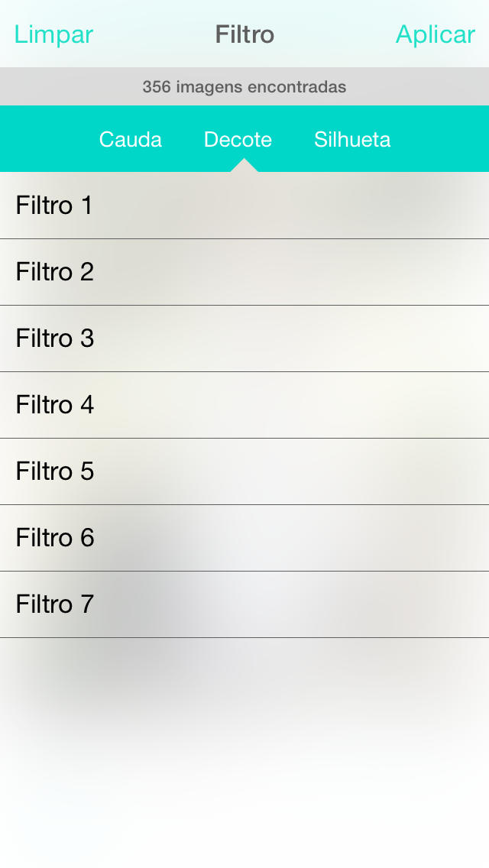Tap the Limpar button

point(53,34)
